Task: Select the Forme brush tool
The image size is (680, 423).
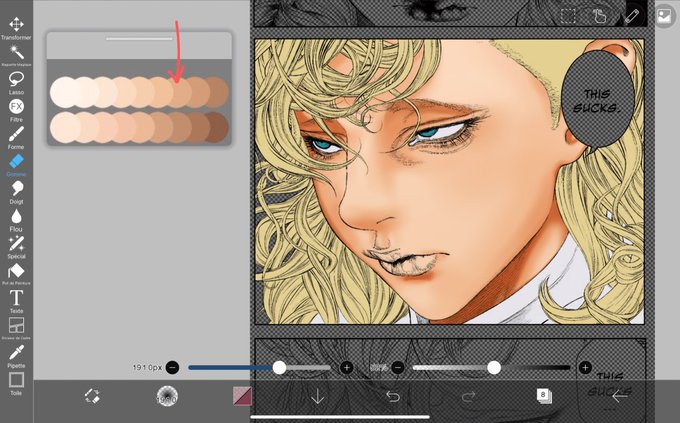Action: [x=16, y=138]
